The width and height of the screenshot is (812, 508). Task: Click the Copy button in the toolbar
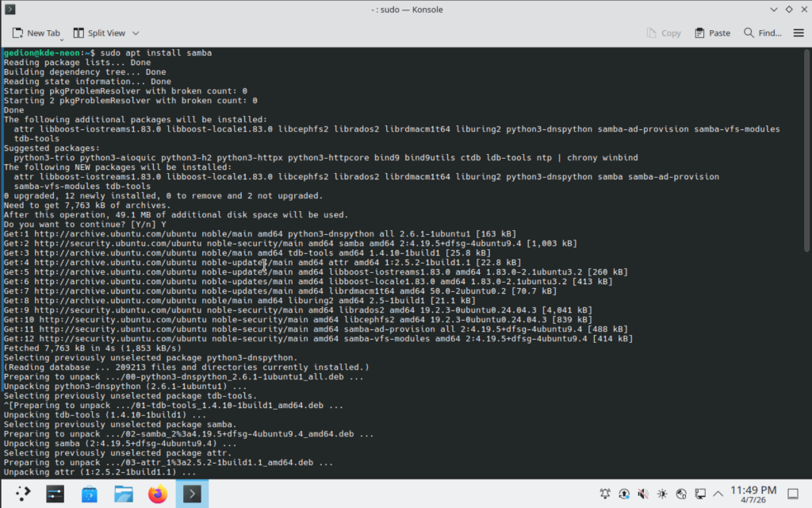(664, 33)
